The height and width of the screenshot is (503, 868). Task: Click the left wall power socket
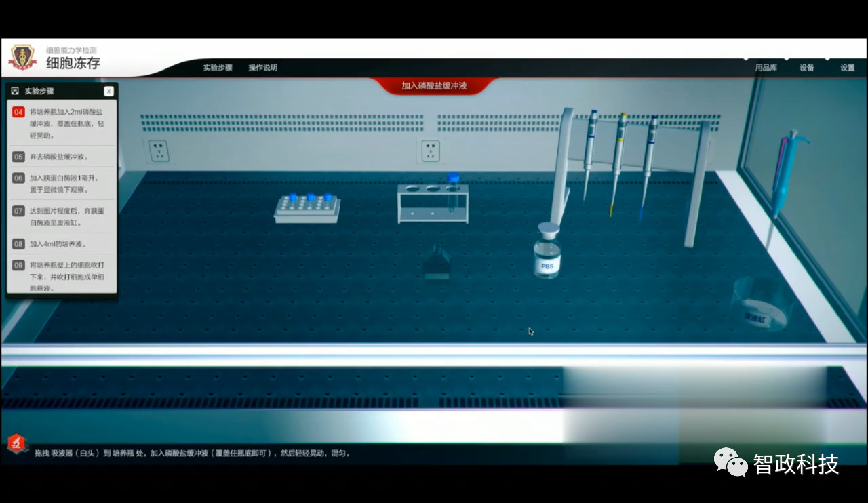[159, 150]
